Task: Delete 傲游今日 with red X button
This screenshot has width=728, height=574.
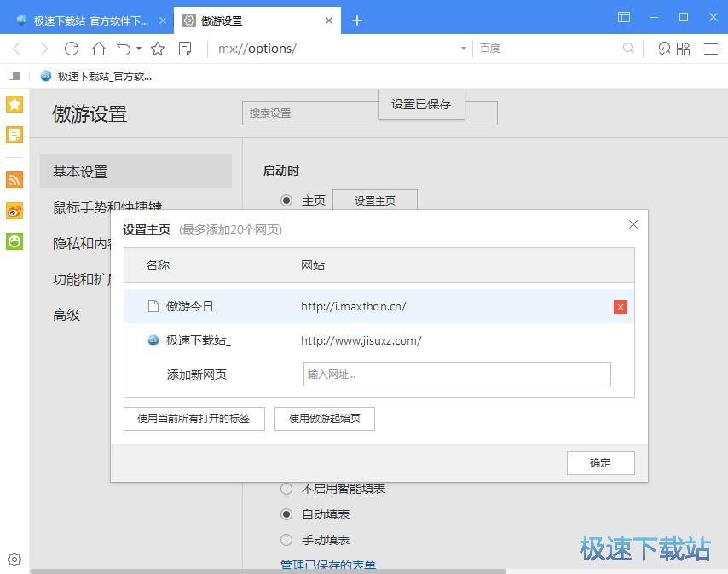Action: 621,306
